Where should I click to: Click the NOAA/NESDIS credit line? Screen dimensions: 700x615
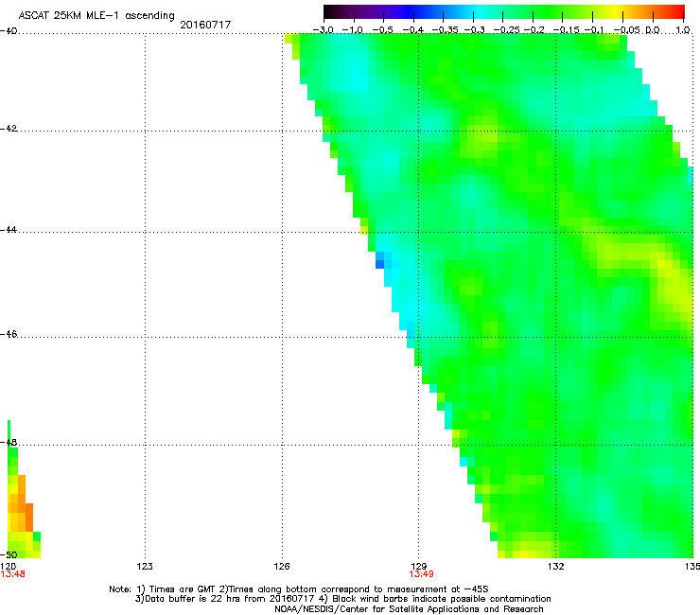pos(409,608)
